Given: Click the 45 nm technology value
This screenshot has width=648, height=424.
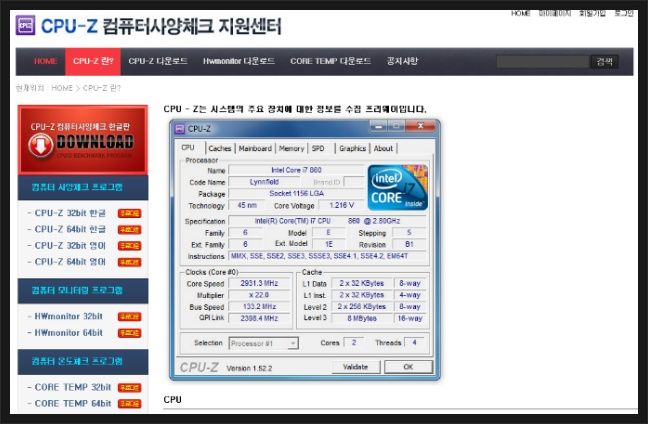Looking at the screenshot, I should [x=247, y=205].
